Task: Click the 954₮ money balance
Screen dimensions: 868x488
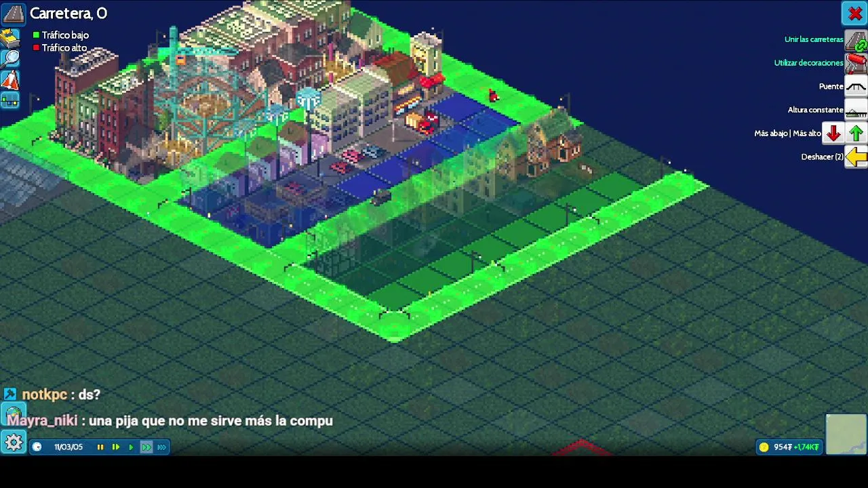Action: click(x=783, y=447)
